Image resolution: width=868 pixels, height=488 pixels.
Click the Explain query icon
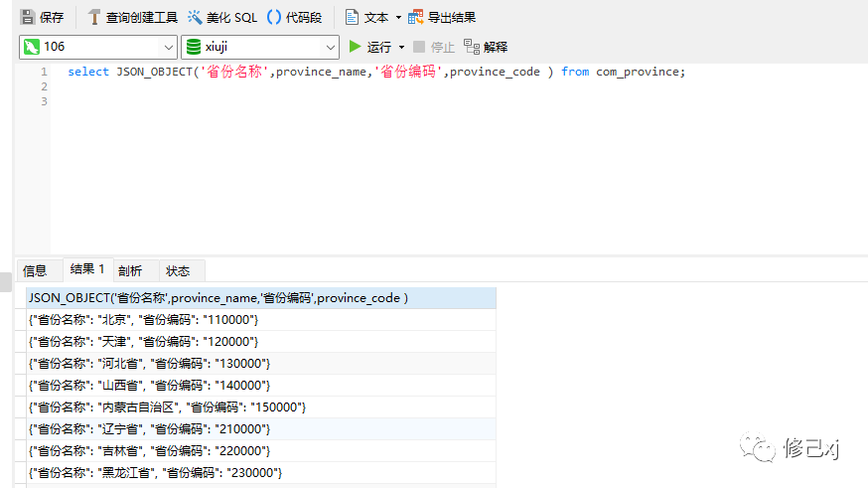pyautogui.click(x=472, y=47)
